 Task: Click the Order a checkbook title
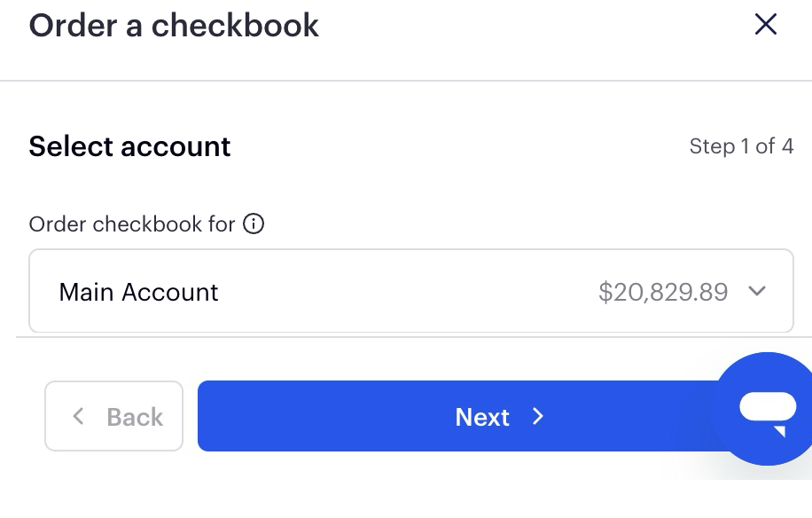coord(174,26)
